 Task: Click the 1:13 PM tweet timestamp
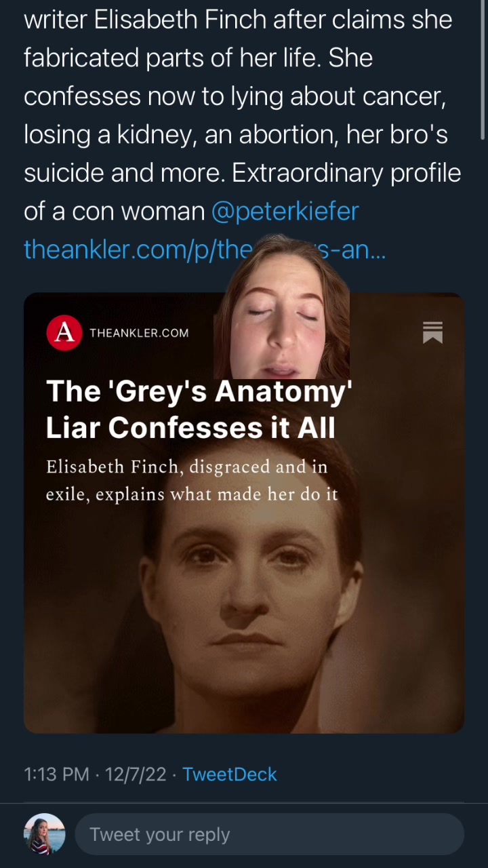[56, 774]
